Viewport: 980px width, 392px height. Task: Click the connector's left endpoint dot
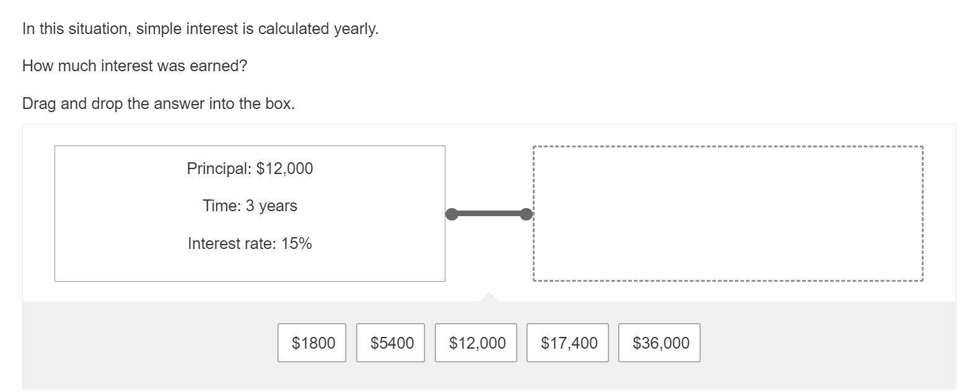coord(452,214)
